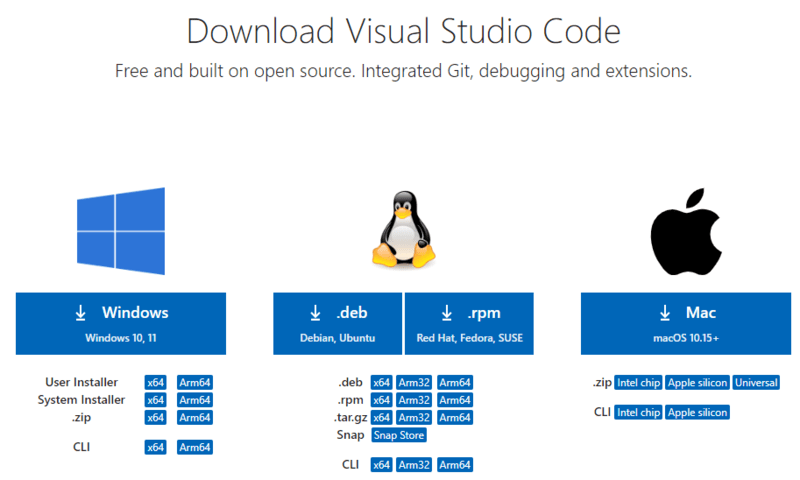Download the Mac .zip for Apple silicon
800x480 pixels.
[697, 383]
